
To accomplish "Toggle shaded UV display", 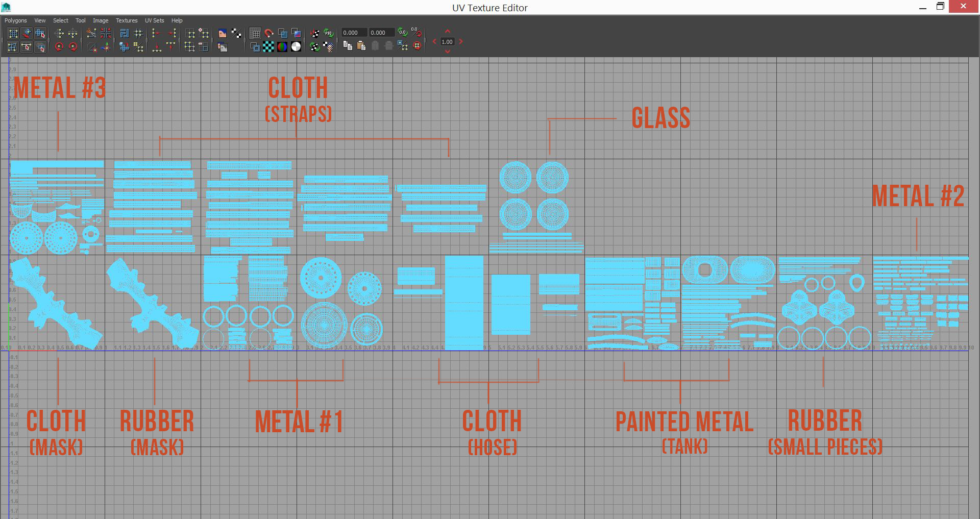I will [283, 33].
